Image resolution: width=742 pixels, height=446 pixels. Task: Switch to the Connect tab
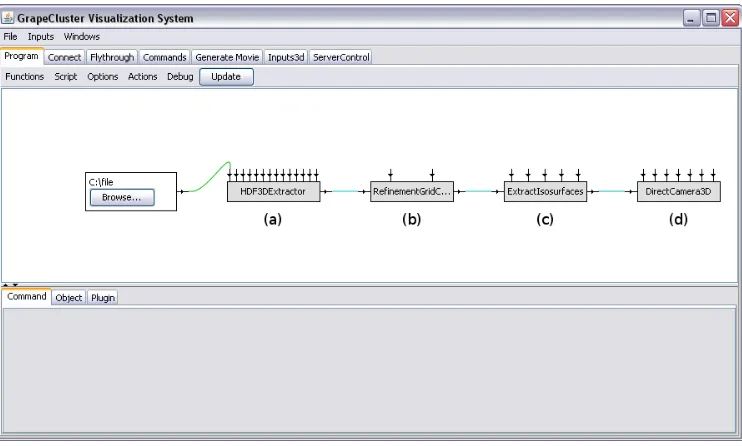point(64,57)
